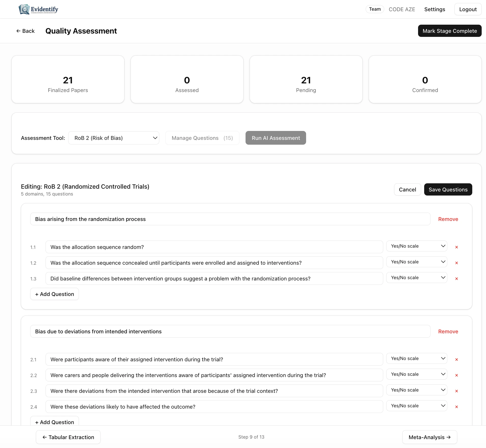Screen dimensions: 486x448
Task: Remove the randomization process bias domain
Action: click(x=448, y=219)
